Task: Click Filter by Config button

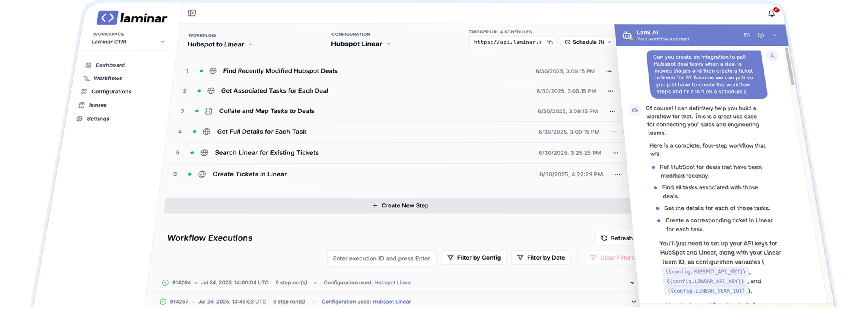Action: [x=474, y=258]
